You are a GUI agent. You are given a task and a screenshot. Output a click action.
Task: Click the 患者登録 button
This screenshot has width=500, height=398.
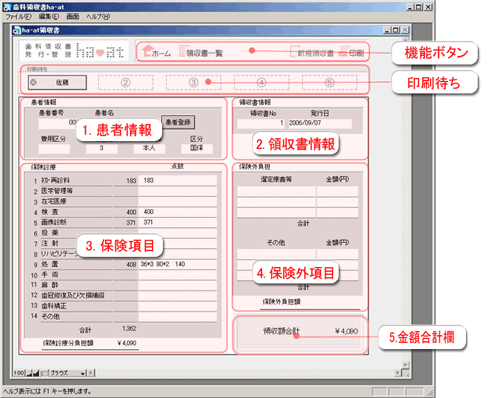pos(178,122)
